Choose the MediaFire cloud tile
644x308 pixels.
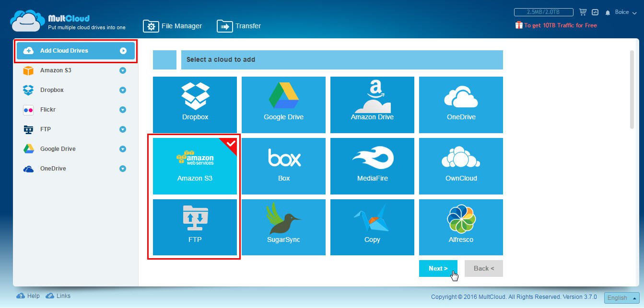[x=372, y=166]
